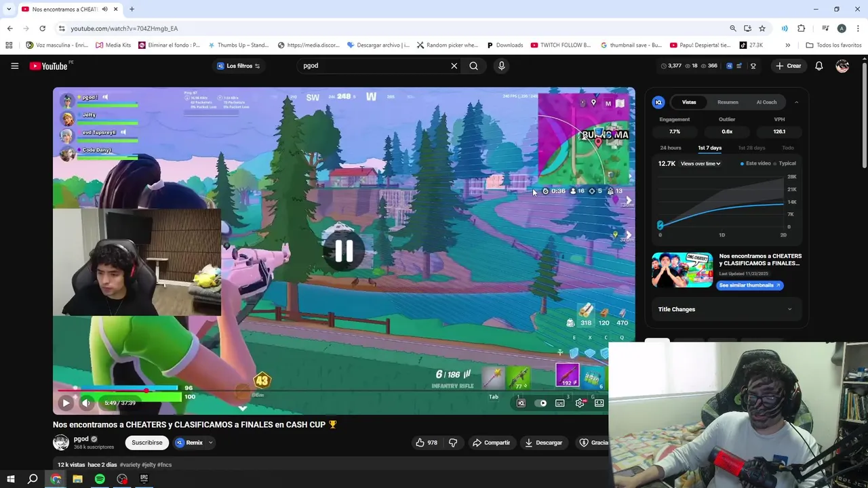Run the search with the magnifier button
This screenshot has width=868, height=488.
coord(473,66)
